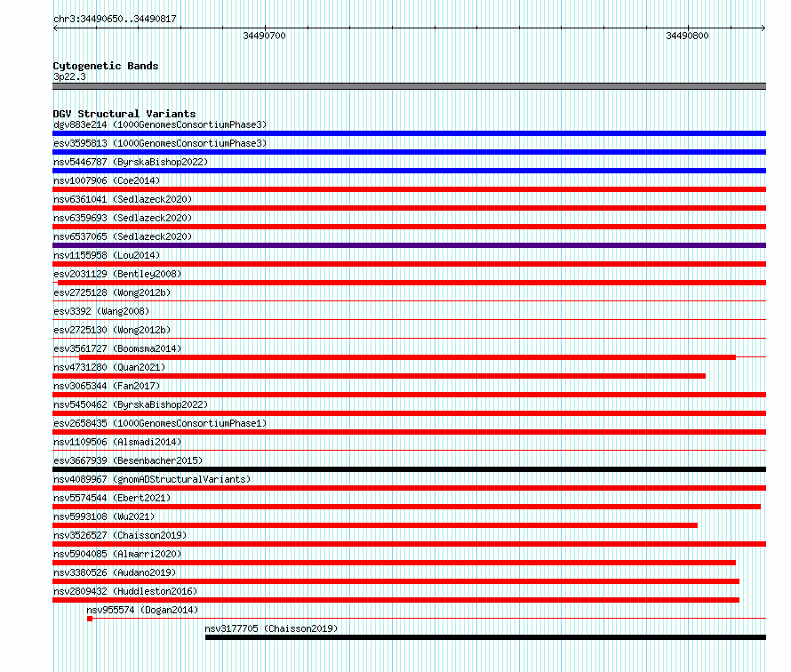Click the red bar under nsv4731280

[379, 376]
